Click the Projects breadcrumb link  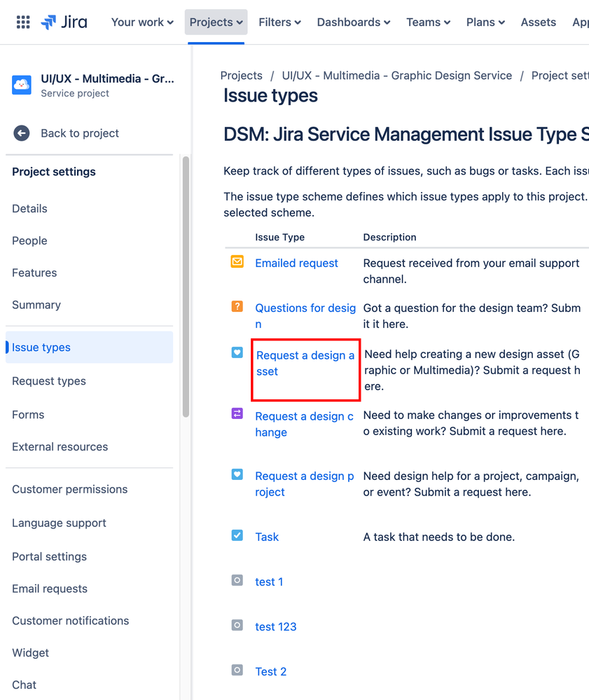pyautogui.click(x=242, y=76)
